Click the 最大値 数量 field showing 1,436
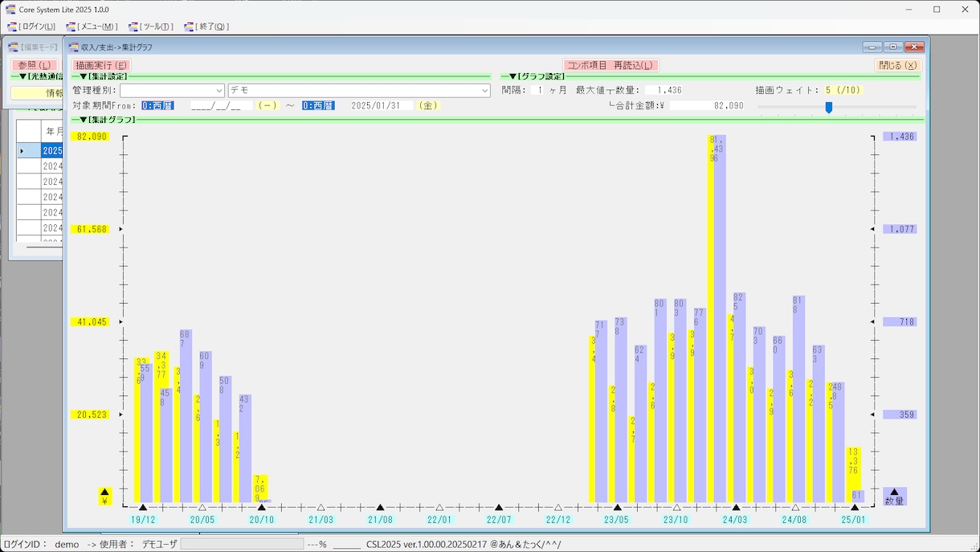980x552 pixels. click(x=664, y=90)
